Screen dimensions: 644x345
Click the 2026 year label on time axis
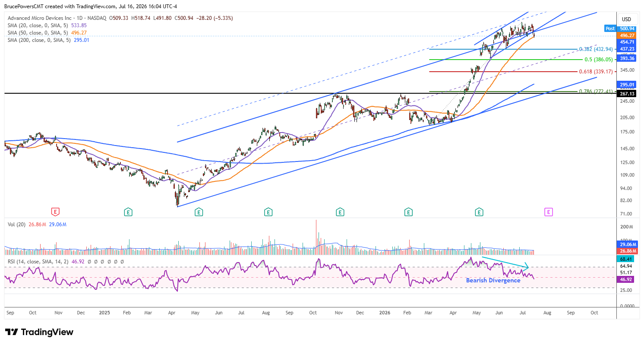(x=384, y=312)
